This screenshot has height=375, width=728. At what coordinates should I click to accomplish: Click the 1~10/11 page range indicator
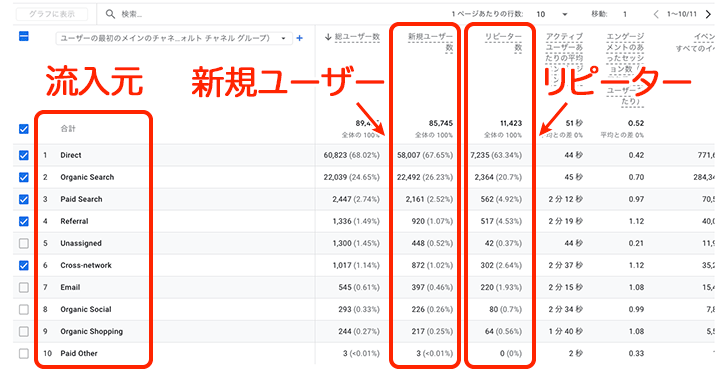[682, 14]
